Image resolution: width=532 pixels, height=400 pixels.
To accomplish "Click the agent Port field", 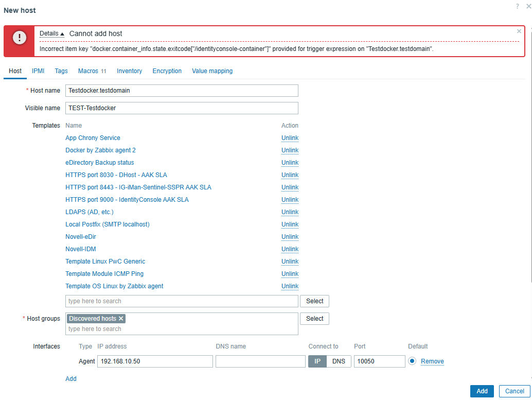I will 379,361.
